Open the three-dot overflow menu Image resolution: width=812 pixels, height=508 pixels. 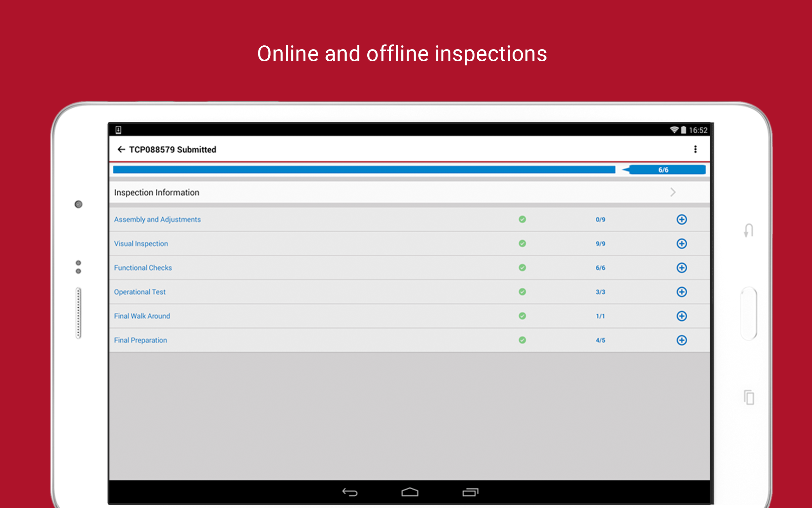point(695,149)
